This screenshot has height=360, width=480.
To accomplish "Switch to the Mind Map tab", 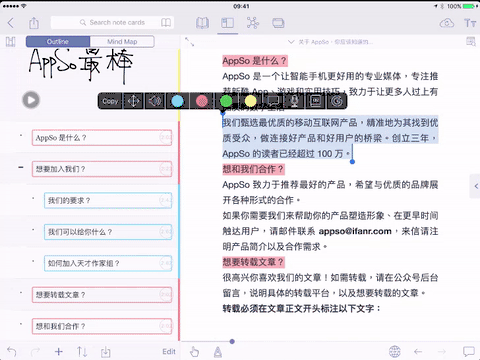I will 122,42.
